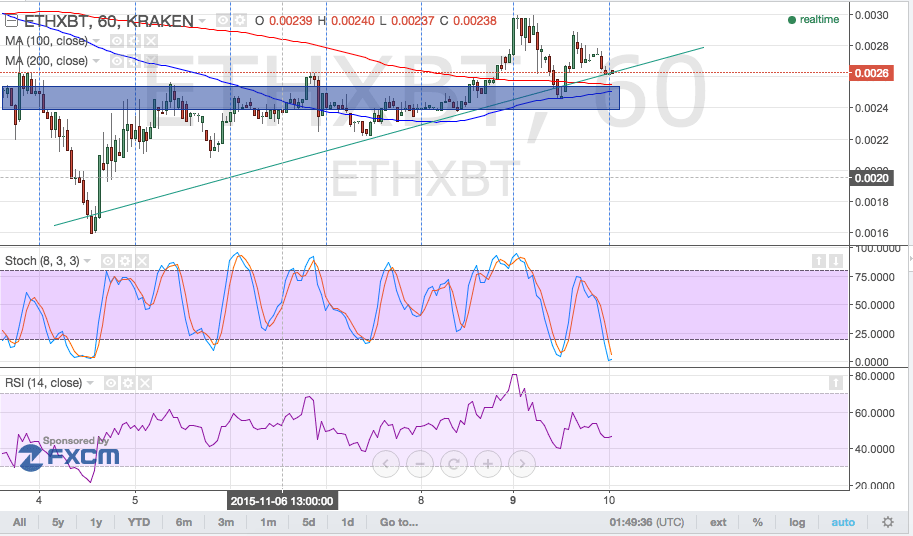Click the FXCM sponsor logo
913x536 pixels.
(x=69, y=456)
